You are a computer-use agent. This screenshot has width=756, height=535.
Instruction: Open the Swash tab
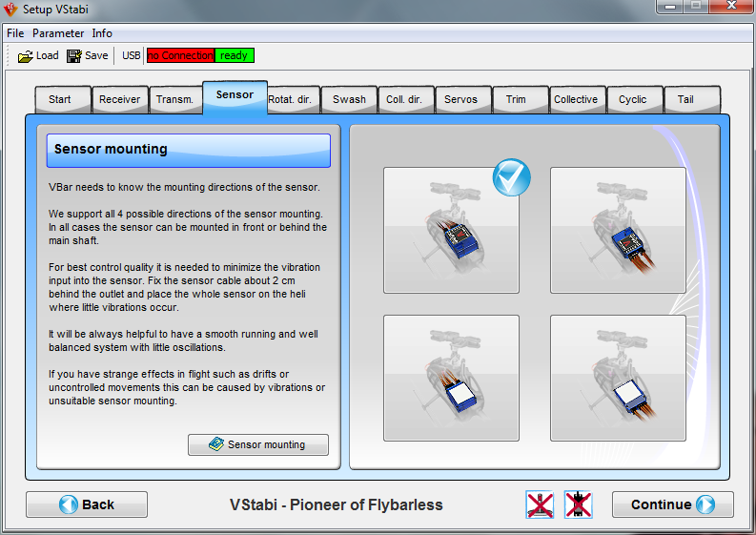tap(349, 99)
